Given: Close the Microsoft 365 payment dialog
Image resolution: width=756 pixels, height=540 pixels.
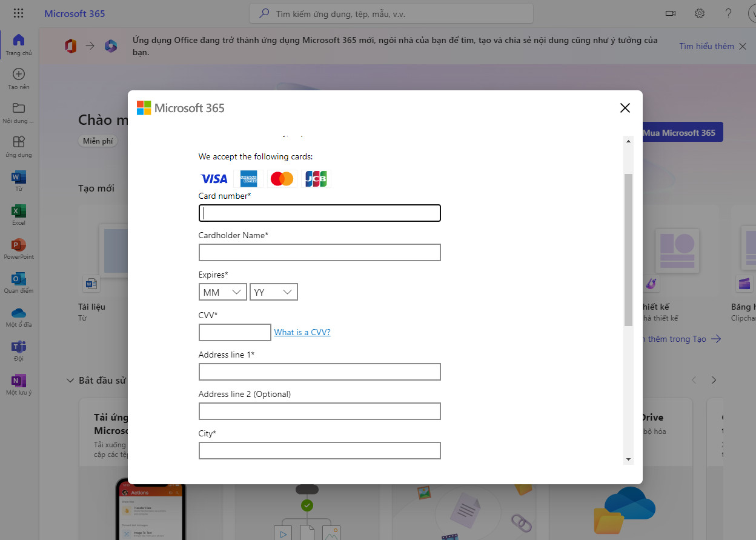Looking at the screenshot, I should [x=625, y=108].
